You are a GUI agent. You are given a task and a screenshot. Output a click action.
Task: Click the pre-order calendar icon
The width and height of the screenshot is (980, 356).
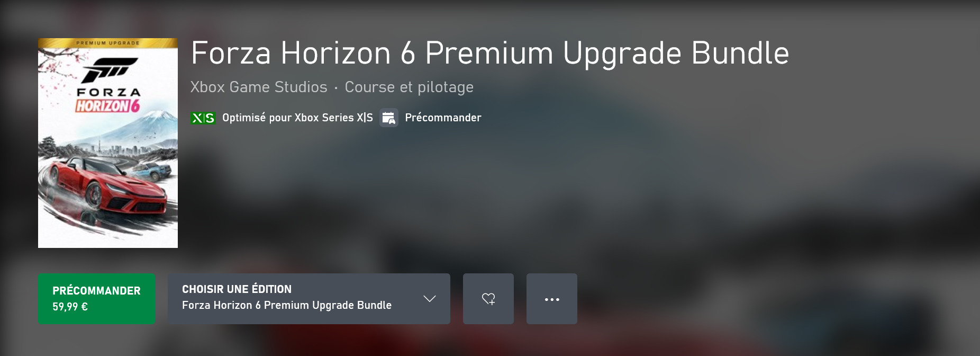point(388,118)
